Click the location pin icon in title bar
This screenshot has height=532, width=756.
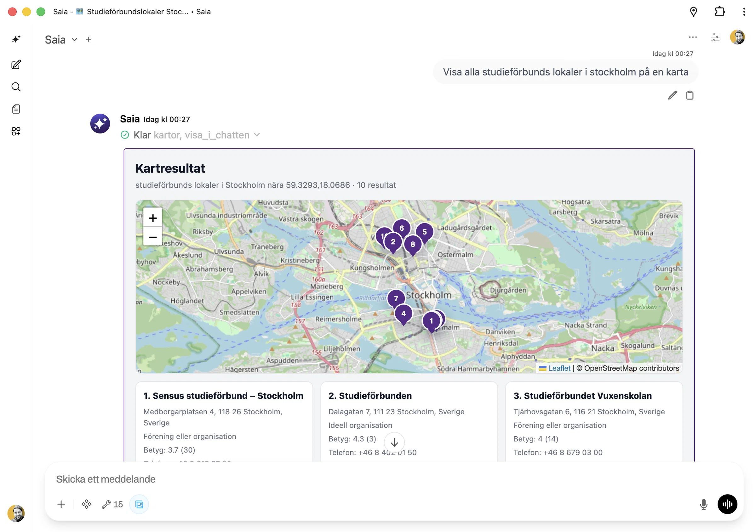pos(693,12)
